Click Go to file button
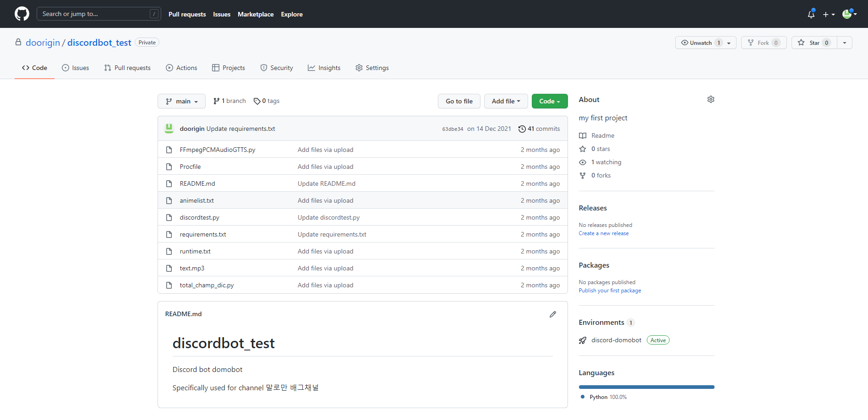Viewport: 868px width, 420px height. pyautogui.click(x=459, y=101)
